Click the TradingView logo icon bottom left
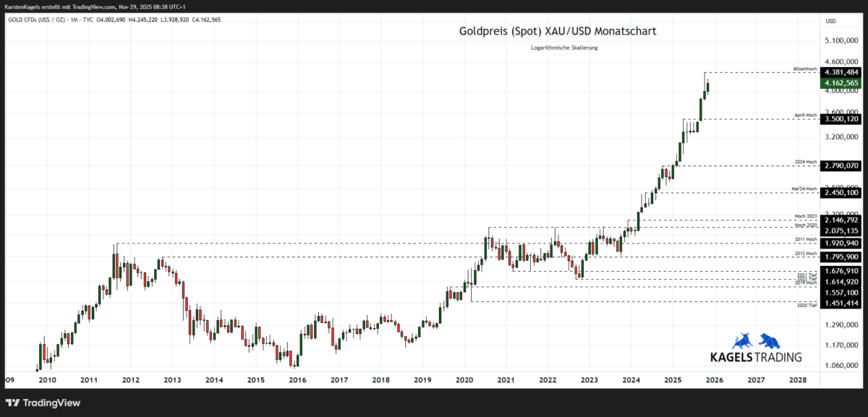Image resolution: width=868 pixels, height=417 pixels. pyautogui.click(x=12, y=403)
